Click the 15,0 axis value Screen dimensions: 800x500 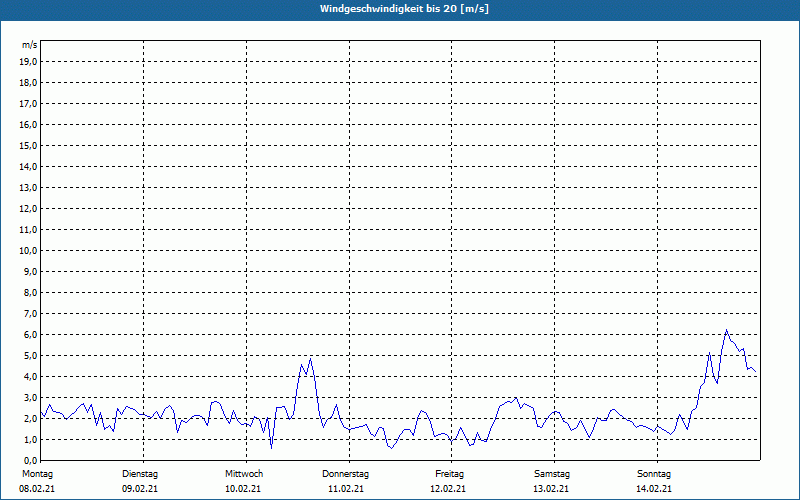pyautogui.click(x=29, y=145)
